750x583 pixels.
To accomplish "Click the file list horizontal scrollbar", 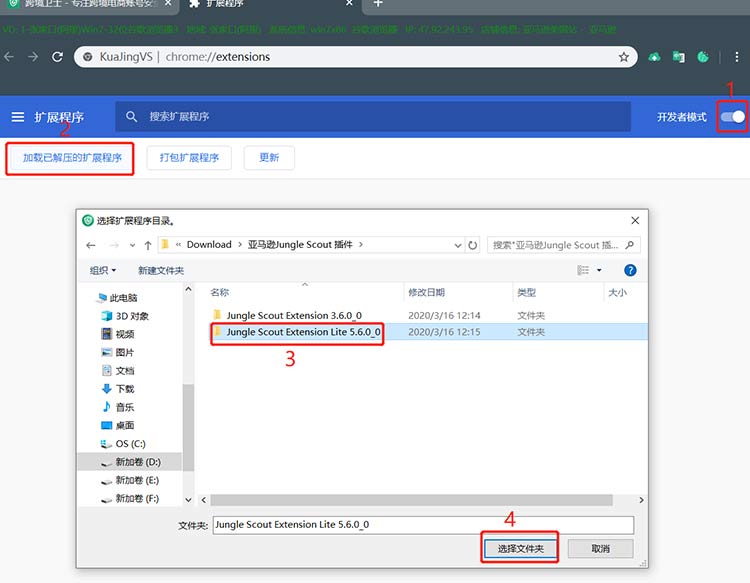I will [x=411, y=500].
